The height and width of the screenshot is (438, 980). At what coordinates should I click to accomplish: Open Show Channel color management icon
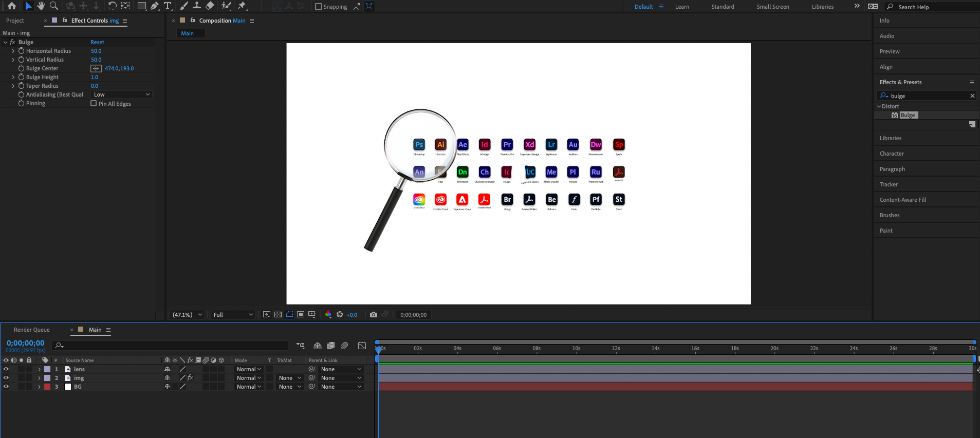coord(328,315)
